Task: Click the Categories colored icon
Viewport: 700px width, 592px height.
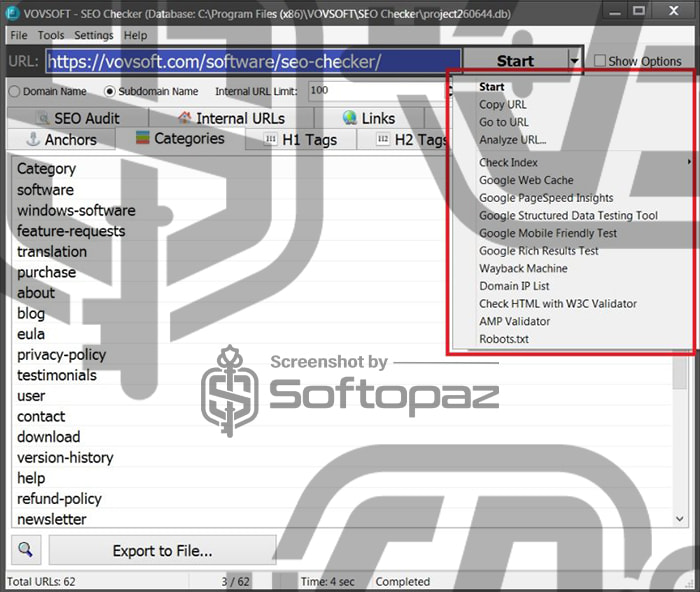Action: (142, 138)
